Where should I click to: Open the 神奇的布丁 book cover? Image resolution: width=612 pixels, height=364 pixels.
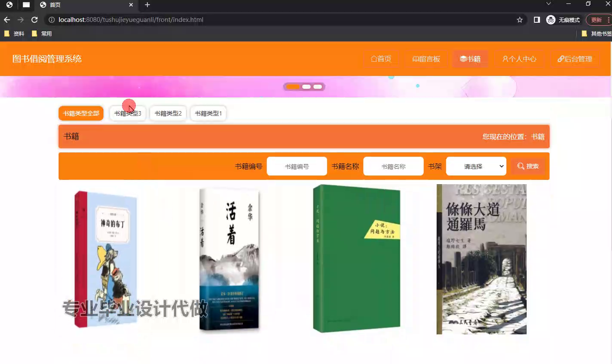(x=106, y=259)
